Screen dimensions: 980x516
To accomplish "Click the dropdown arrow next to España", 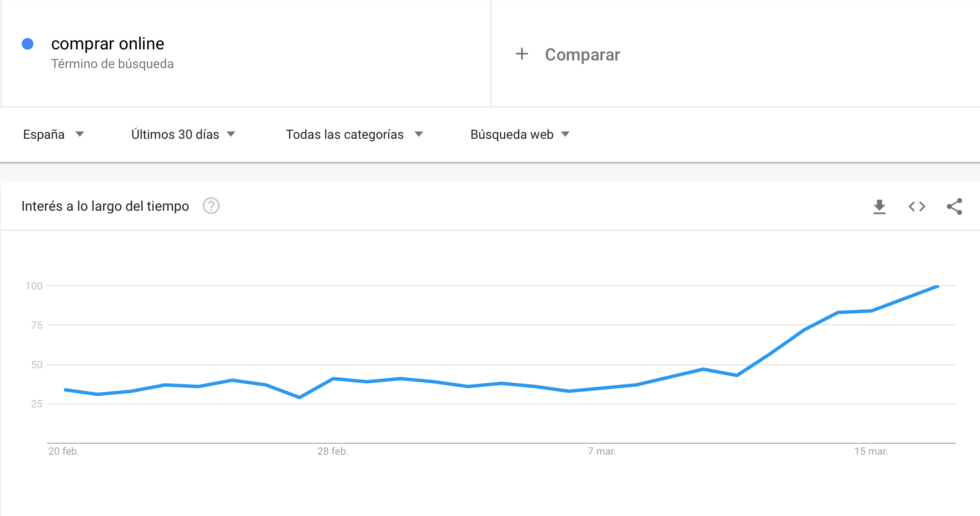I will 80,135.
